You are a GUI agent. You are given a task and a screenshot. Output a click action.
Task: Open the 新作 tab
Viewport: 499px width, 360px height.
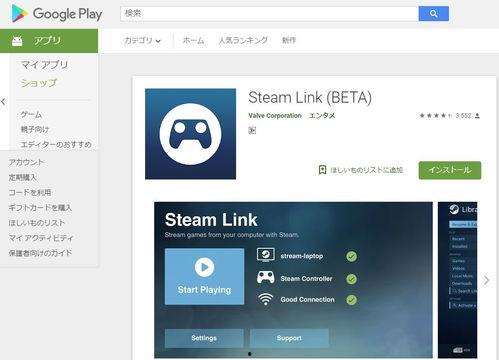tap(289, 41)
